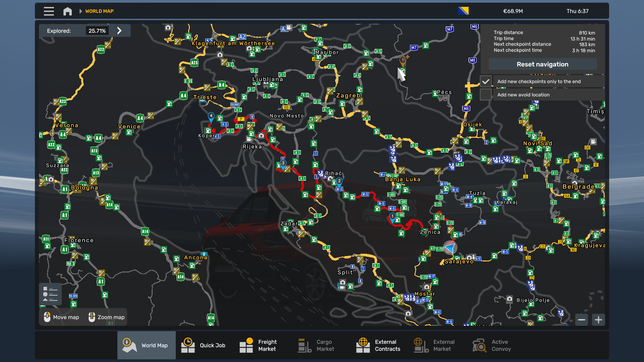
Task: Click the Verona city label
Action: point(66,125)
